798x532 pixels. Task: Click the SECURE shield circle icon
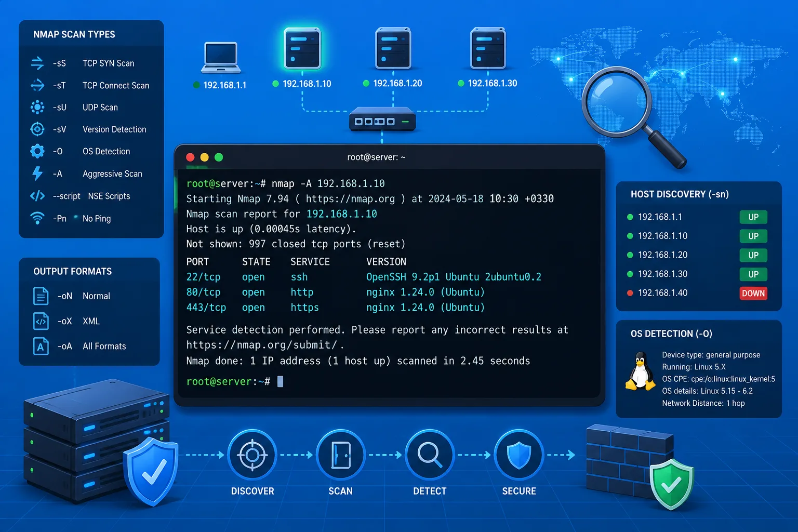(x=519, y=455)
